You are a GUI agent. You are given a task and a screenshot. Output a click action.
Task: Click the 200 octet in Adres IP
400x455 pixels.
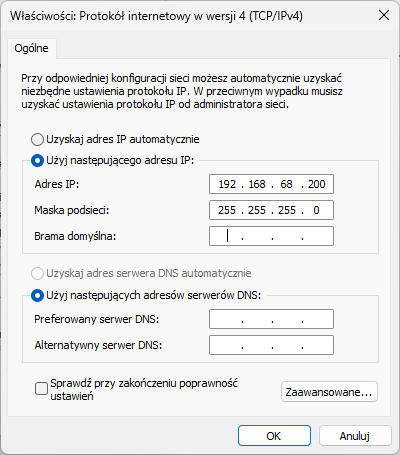317,184
